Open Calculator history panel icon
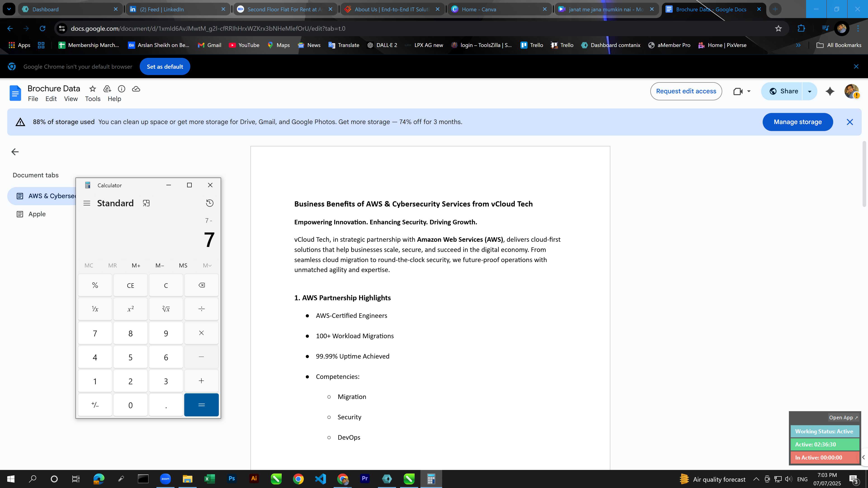The image size is (868, 488). [x=210, y=203]
